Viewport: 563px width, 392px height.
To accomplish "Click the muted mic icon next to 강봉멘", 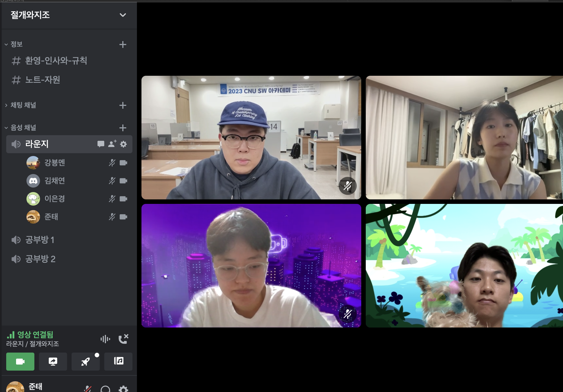I will tap(112, 163).
